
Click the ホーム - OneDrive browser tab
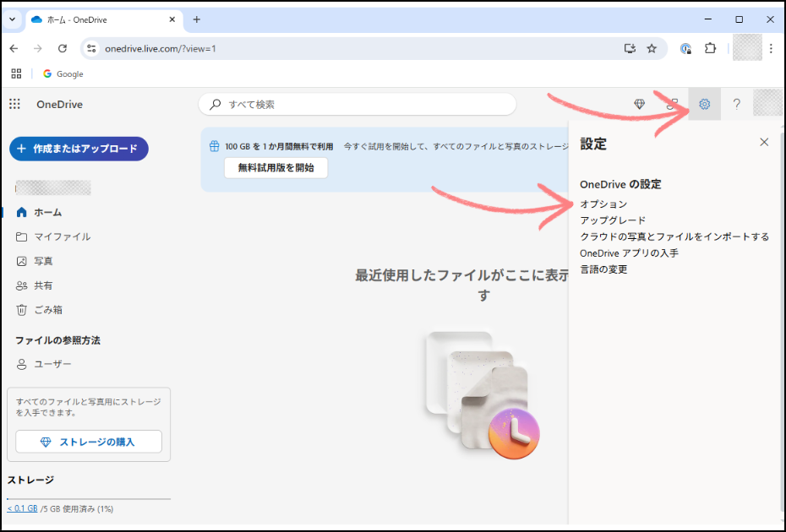pyautogui.click(x=103, y=19)
